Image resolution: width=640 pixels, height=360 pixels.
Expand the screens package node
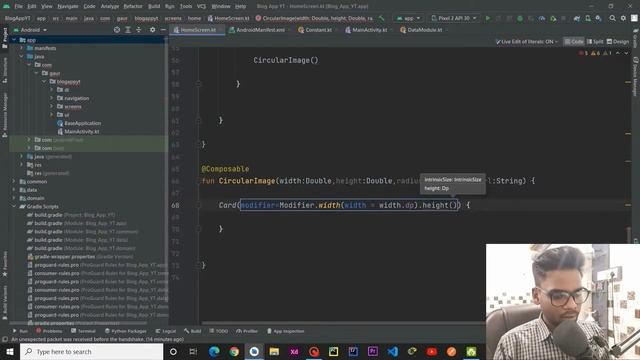[x=51, y=107]
